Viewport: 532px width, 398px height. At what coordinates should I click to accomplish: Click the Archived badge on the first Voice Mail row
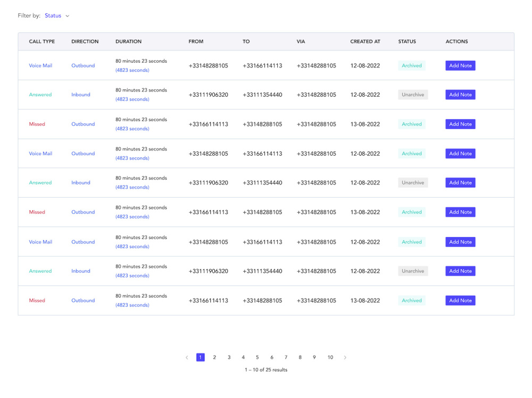412,65
